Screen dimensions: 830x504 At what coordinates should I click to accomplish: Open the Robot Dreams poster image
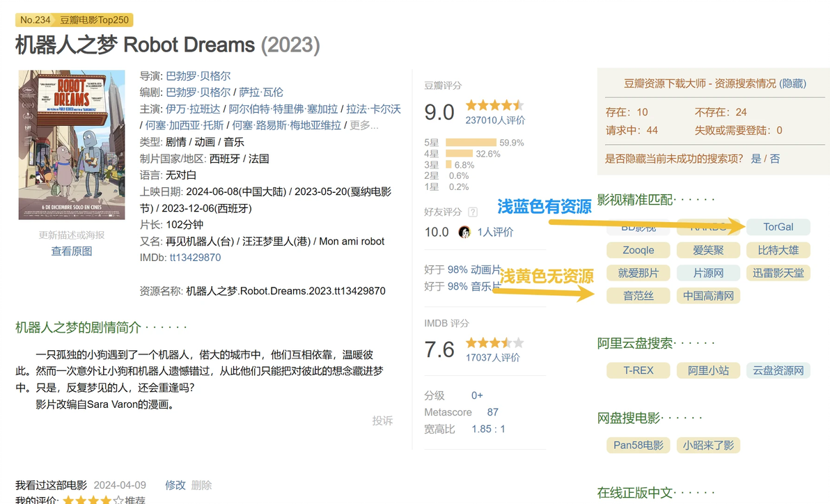click(x=62, y=144)
